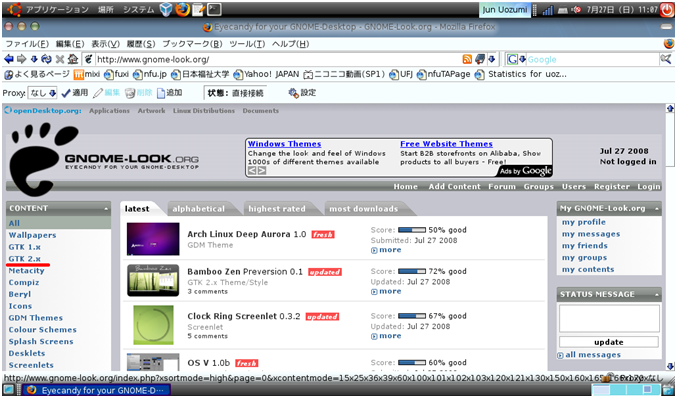Click the URL address field
Image resolution: width=677 pixels, height=398 pixels.
pos(278,60)
